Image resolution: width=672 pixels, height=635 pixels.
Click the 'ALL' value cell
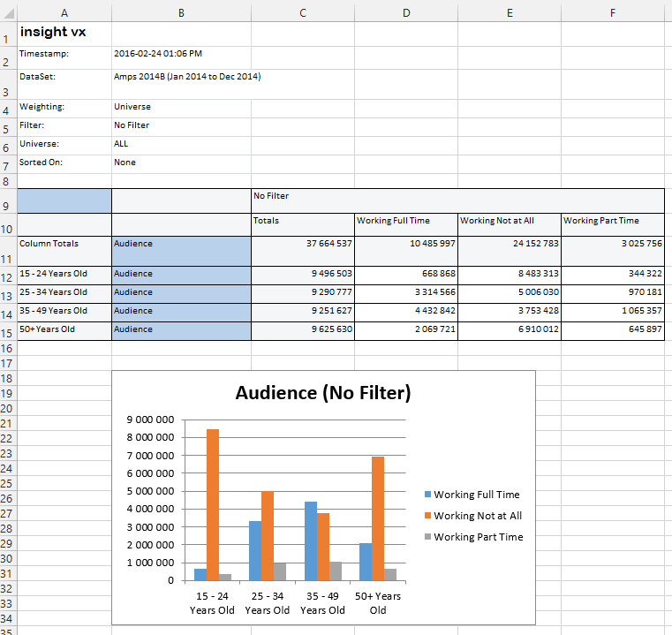[x=181, y=146]
